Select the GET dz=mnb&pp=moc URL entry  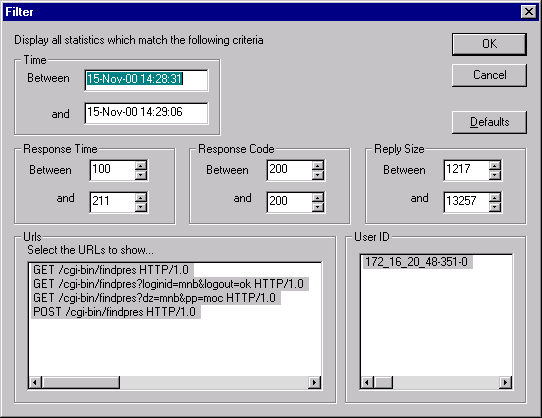156,298
